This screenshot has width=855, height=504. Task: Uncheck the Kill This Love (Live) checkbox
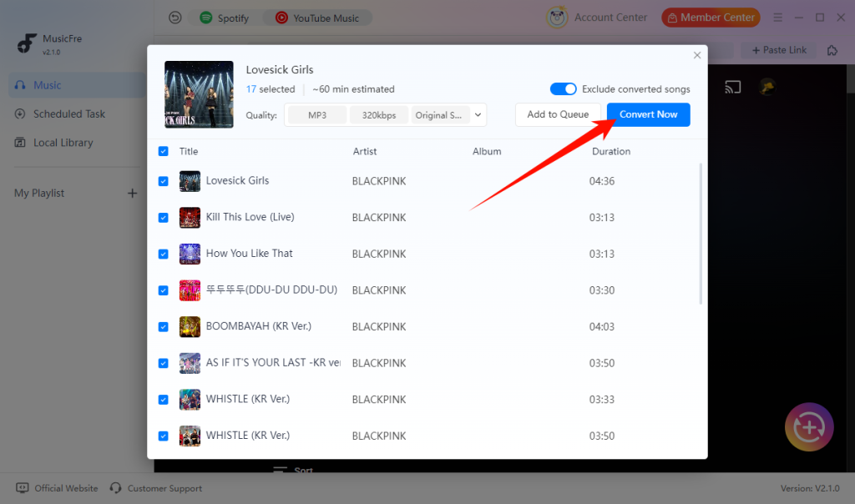pos(163,218)
